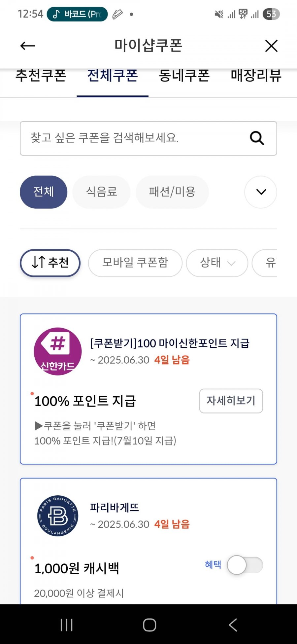The width and height of the screenshot is (297, 644).
Task: Open the 바코드 music status pill
Action: tap(77, 14)
